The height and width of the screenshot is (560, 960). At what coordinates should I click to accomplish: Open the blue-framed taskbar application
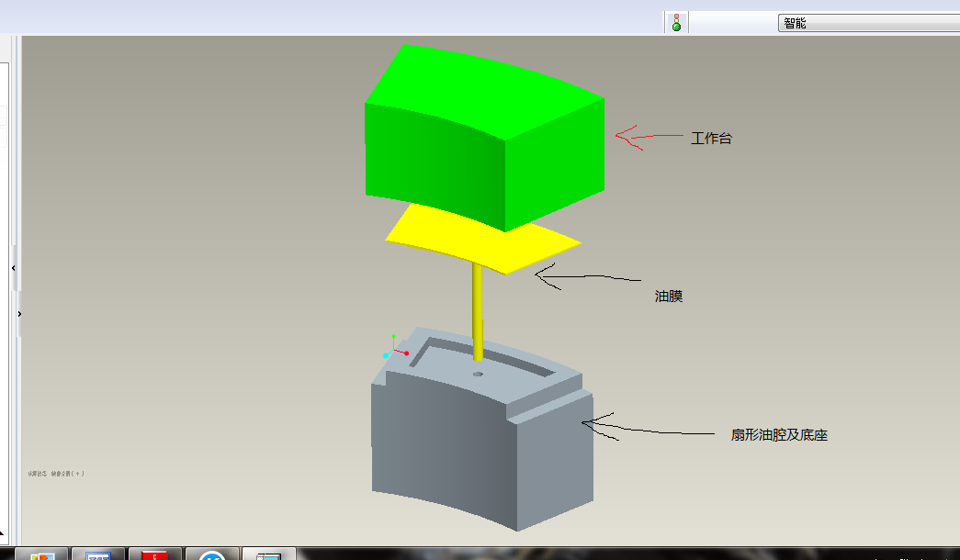[97, 554]
